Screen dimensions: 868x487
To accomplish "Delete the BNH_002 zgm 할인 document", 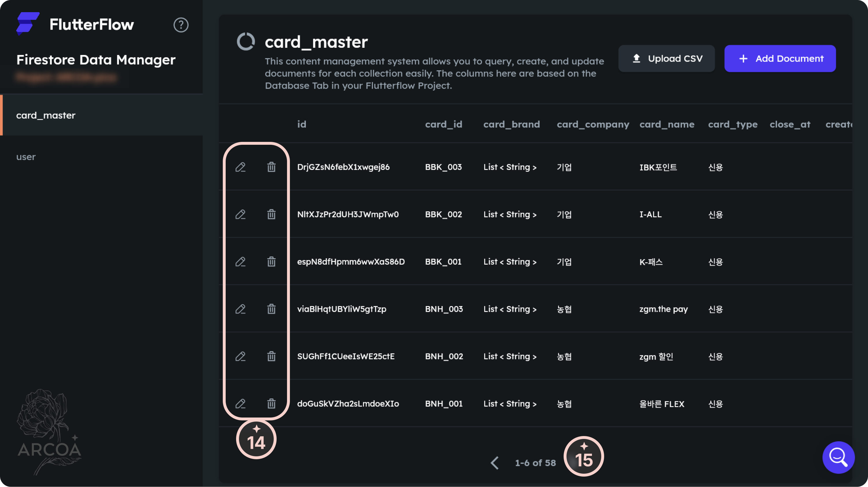I will (271, 356).
